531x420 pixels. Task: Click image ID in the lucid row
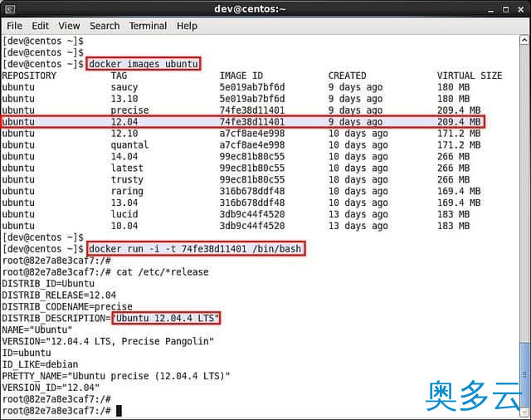tap(252, 214)
